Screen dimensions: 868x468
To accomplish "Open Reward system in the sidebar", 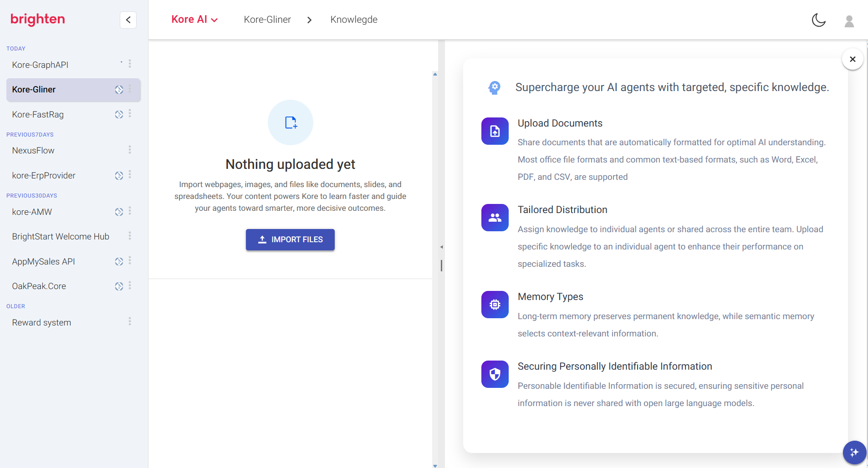I will click(x=41, y=322).
